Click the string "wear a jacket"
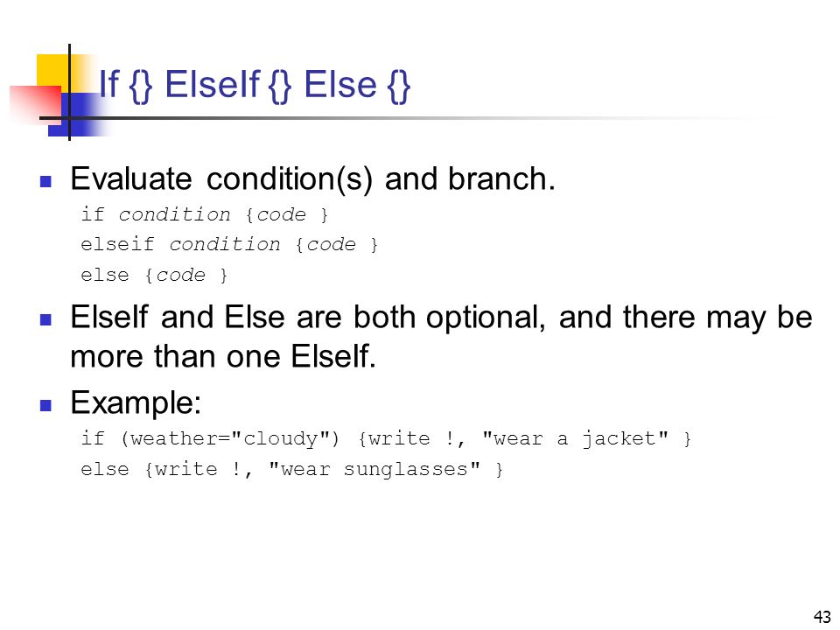The width and height of the screenshot is (840, 630). [x=576, y=438]
